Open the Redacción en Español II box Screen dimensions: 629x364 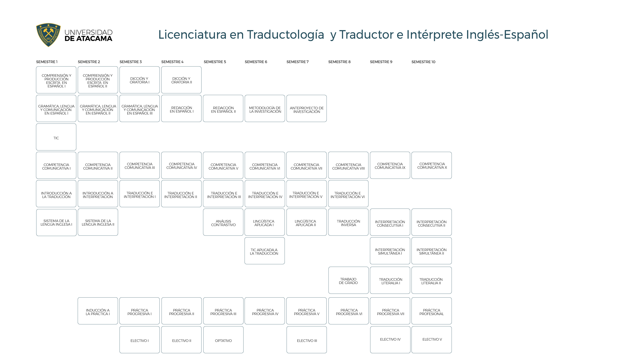[x=223, y=108]
